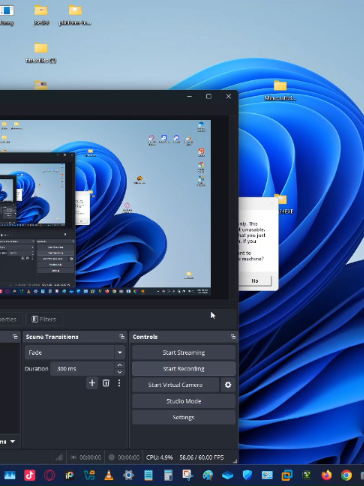
Task: Click the streaming timer in the status bar
Action: 86,457
